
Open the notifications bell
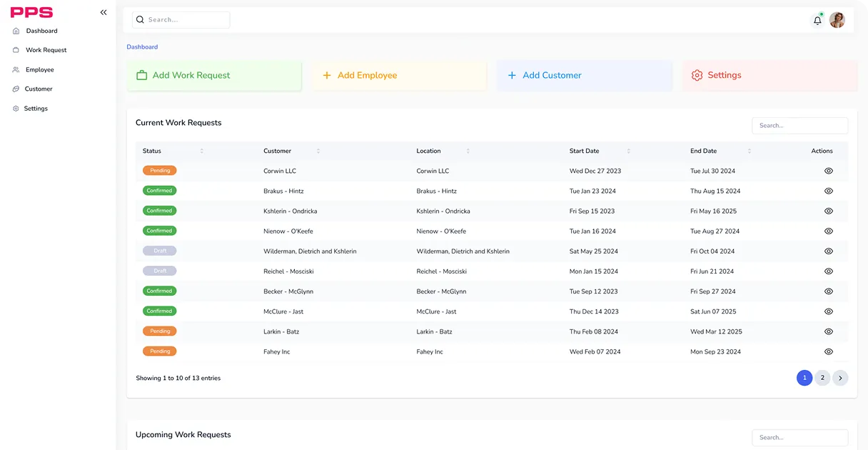pos(818,20)
